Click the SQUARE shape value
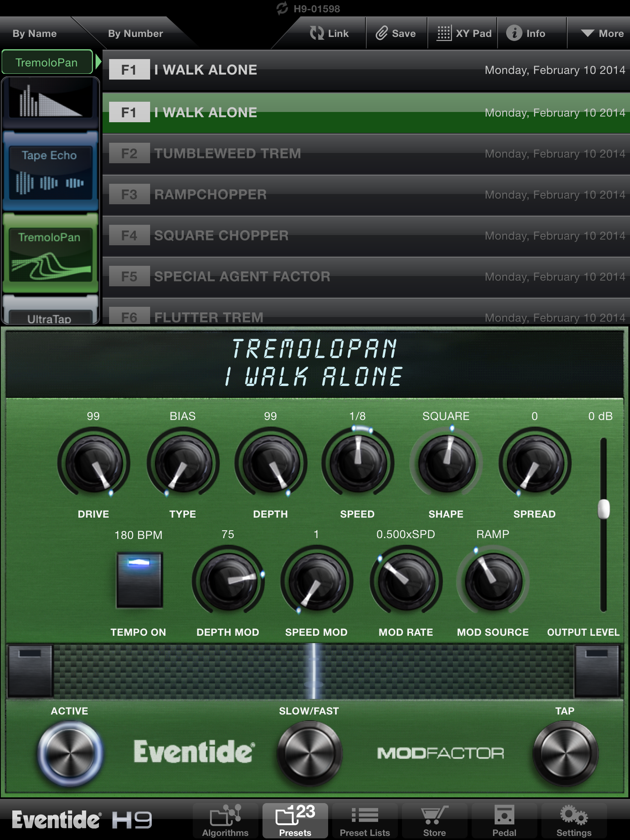Image resolution: width=630 pixels, height=840 pixels. (x=446, y=416)
